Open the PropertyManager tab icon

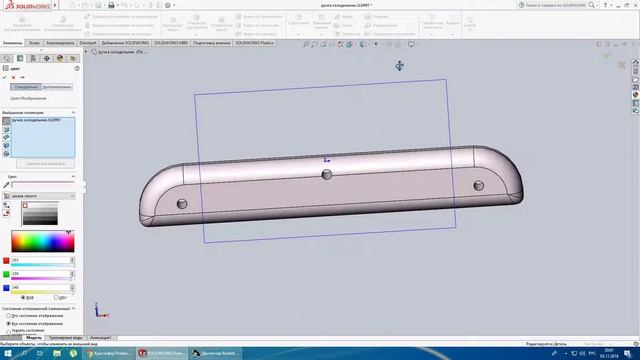point(20,58)
